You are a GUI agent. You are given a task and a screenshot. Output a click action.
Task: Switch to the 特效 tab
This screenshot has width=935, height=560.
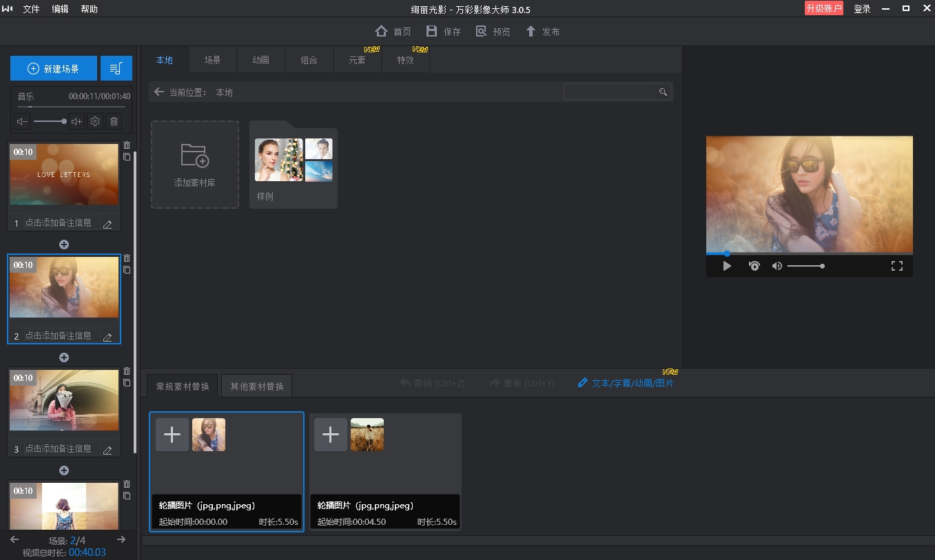pyautogui.click(x=406, y=60)
